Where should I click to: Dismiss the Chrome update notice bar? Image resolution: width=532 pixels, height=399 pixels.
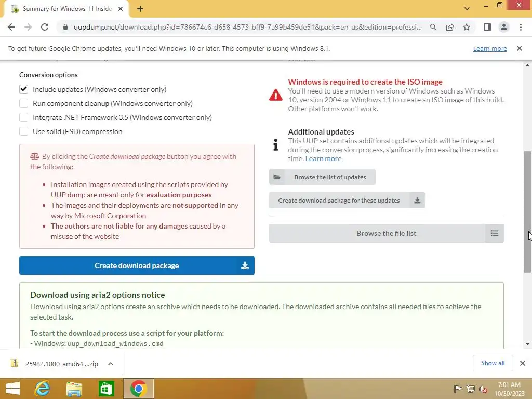[519, 48]
